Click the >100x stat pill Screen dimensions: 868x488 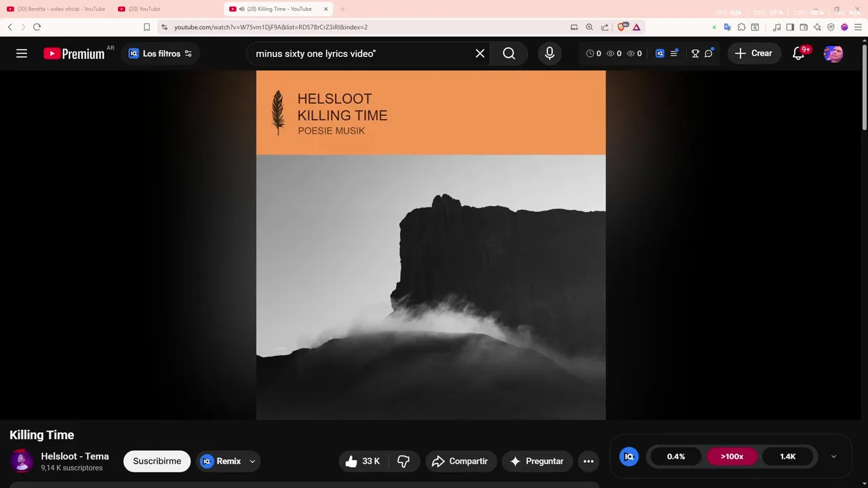click(732, 456)
